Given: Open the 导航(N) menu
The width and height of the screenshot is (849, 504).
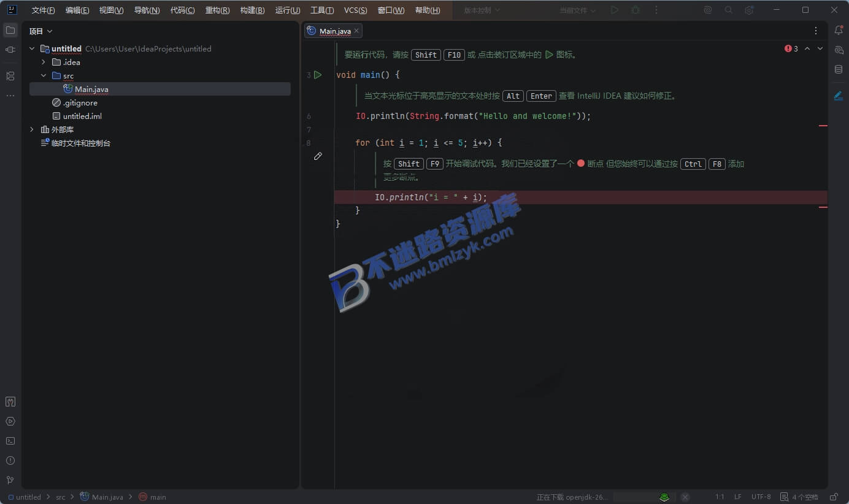Looking at the screenshot, I should point(147,10).
